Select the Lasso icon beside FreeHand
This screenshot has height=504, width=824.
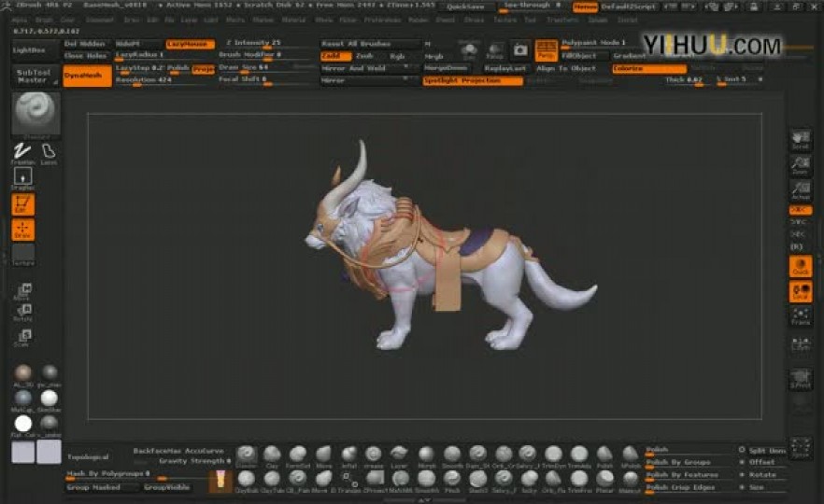pyautogui.click(x=49, y=152)
